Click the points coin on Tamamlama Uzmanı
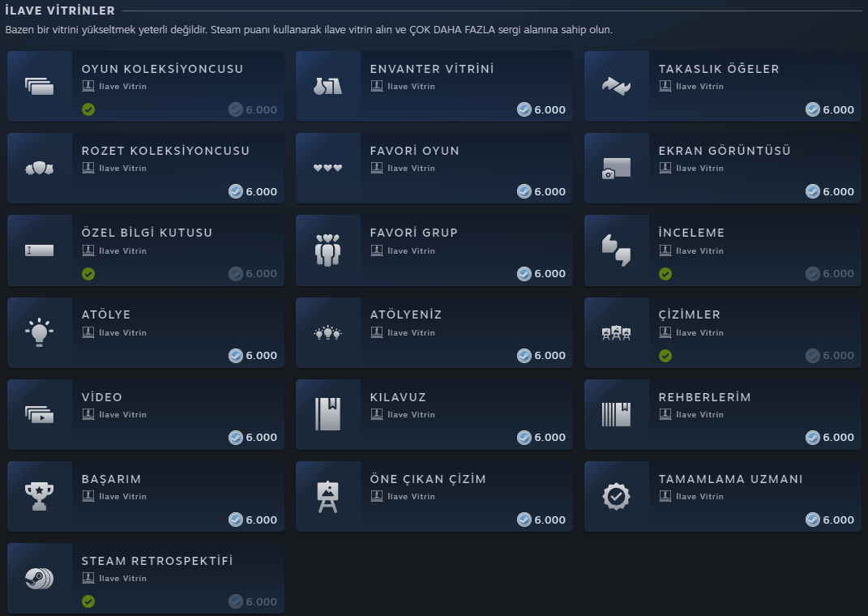This screenshot has width=868, height=616. pyautogui.click(x=813, y=520)
